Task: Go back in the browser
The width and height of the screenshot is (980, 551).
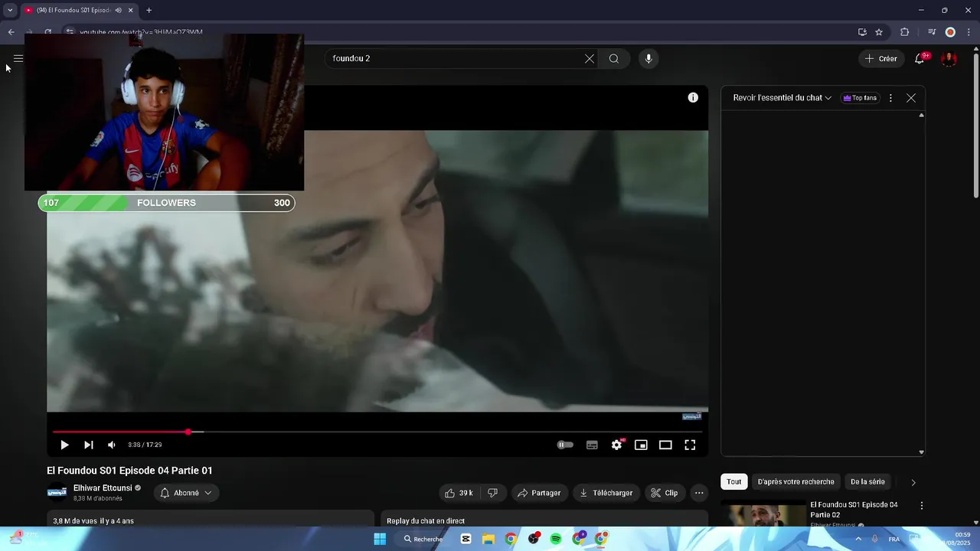Action: (x=11, y=32)
